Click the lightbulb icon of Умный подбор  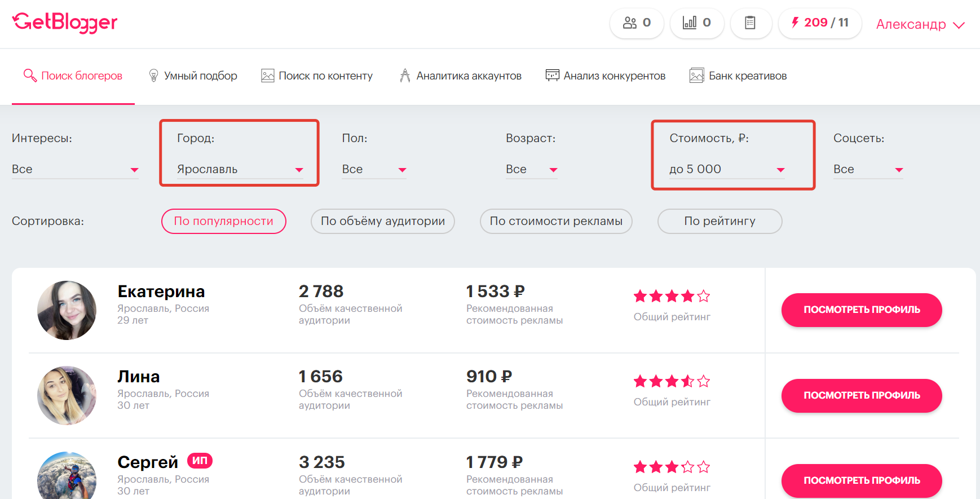coord(153,76)
